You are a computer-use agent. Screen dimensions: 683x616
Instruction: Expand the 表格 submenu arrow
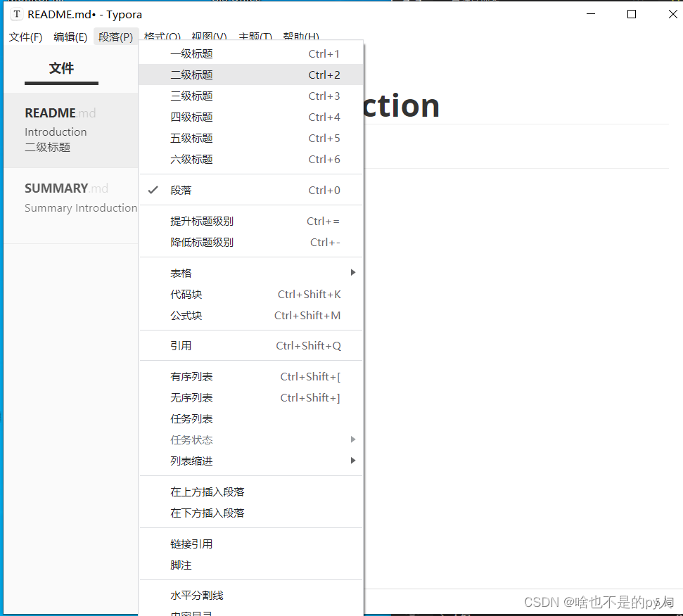click(352, 272)
